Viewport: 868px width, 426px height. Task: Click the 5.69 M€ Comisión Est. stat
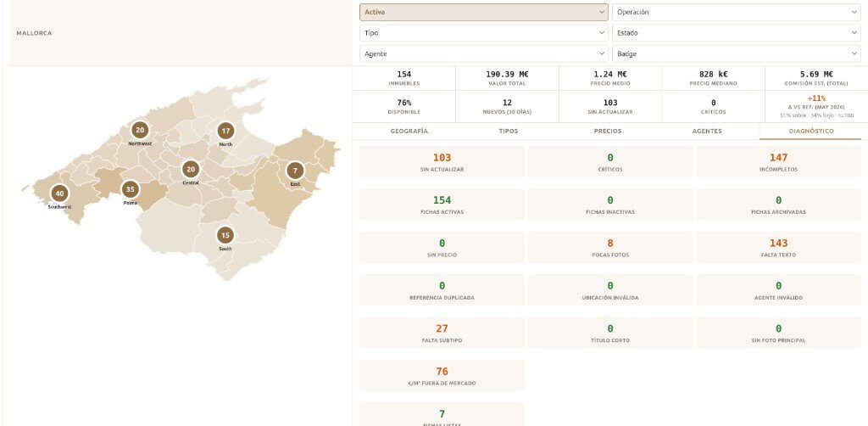(x=816, y=78)
